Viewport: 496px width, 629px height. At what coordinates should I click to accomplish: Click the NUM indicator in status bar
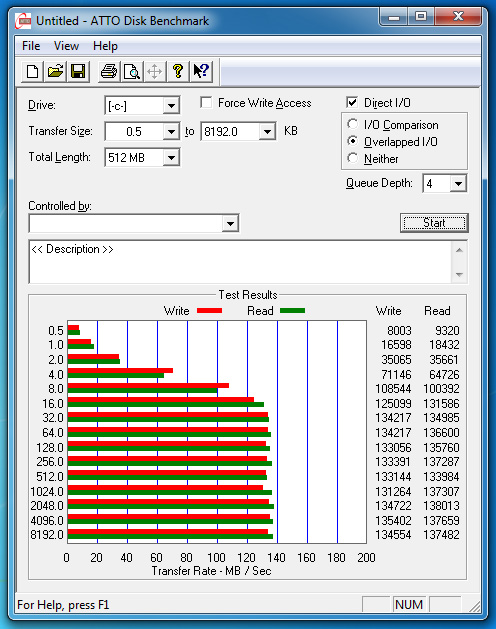pyautogui.click(x=409, y=605)
